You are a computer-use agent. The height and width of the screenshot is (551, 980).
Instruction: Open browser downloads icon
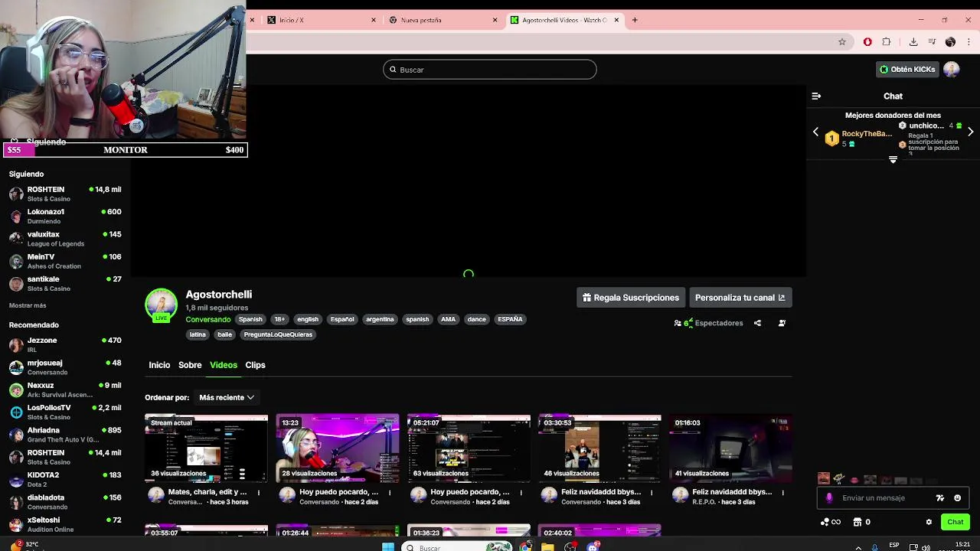[913, 42]
